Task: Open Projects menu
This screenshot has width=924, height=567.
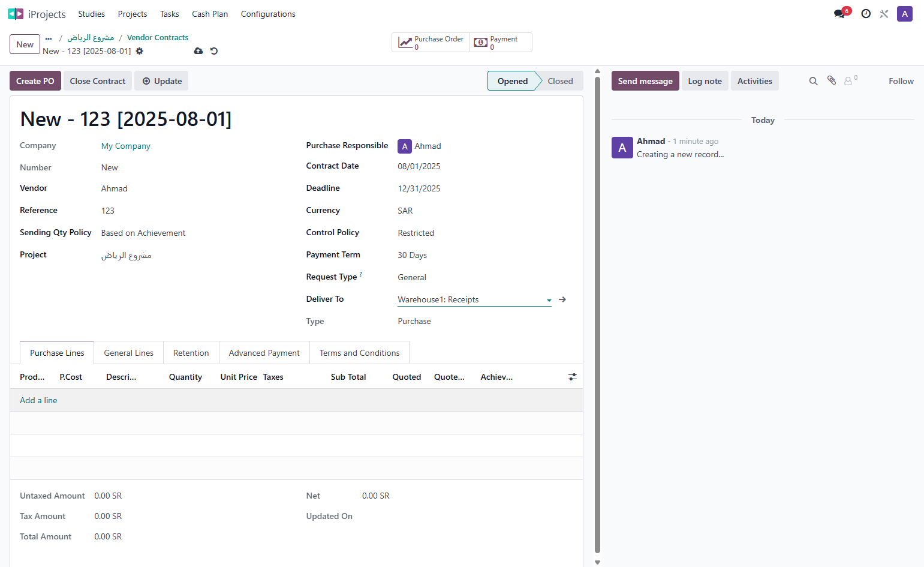Action: pos(133,14)
